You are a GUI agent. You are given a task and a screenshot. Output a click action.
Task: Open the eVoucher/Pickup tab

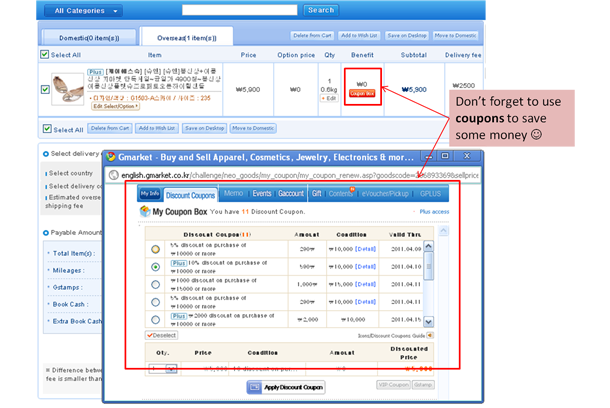385,194
